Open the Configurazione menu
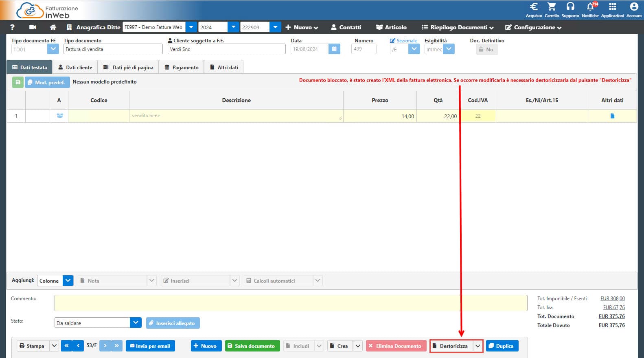 [533, 27]
